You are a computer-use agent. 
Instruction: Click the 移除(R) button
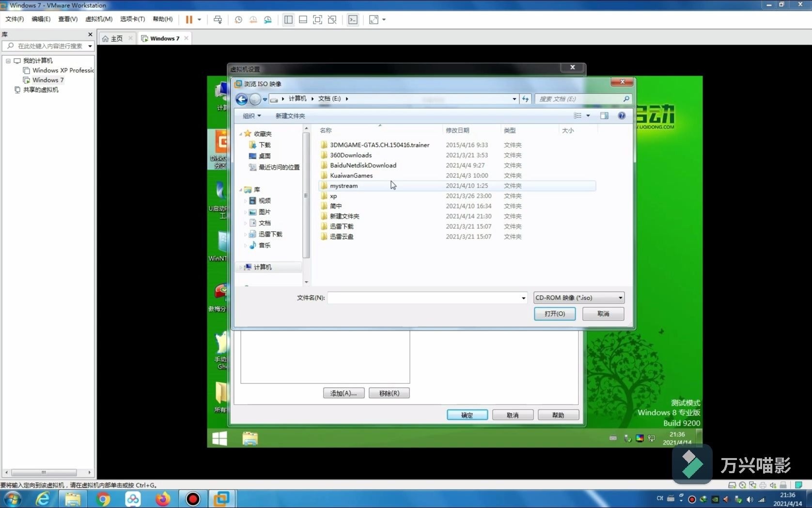point(389,393)
